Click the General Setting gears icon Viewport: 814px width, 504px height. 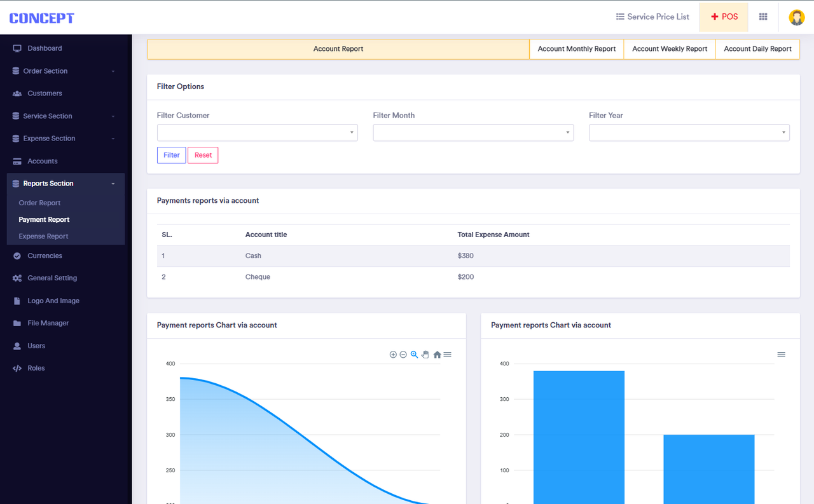17,278
